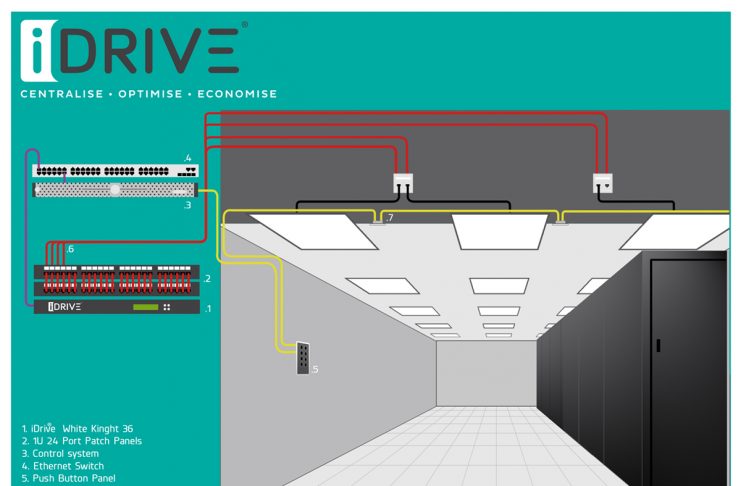Image resolution: width=741 pixels, height=486 pixels.
Task: Click the ceiling sensor next to label .7
Action: tap(377, 221)
